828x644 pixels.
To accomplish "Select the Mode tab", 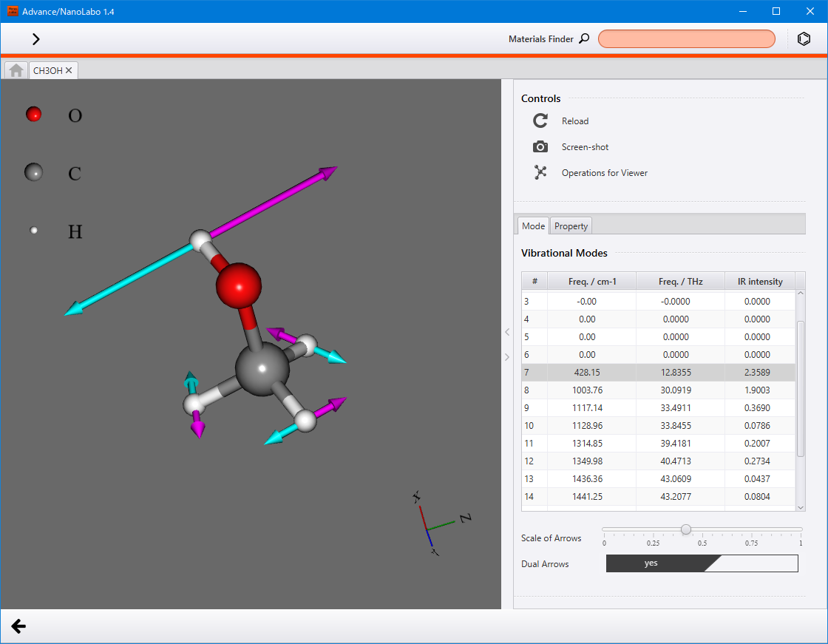I will tap(533, 226).
